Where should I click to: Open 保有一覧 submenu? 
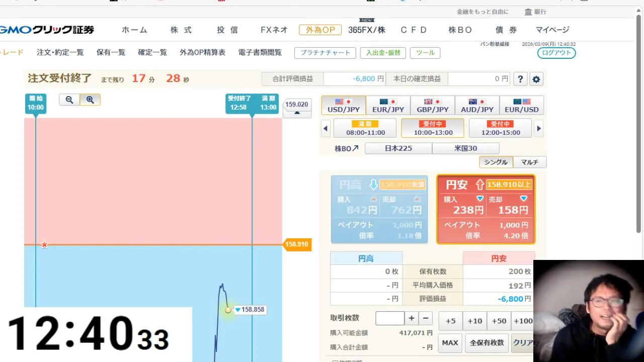pyautogui.click(x=111, y=52)
